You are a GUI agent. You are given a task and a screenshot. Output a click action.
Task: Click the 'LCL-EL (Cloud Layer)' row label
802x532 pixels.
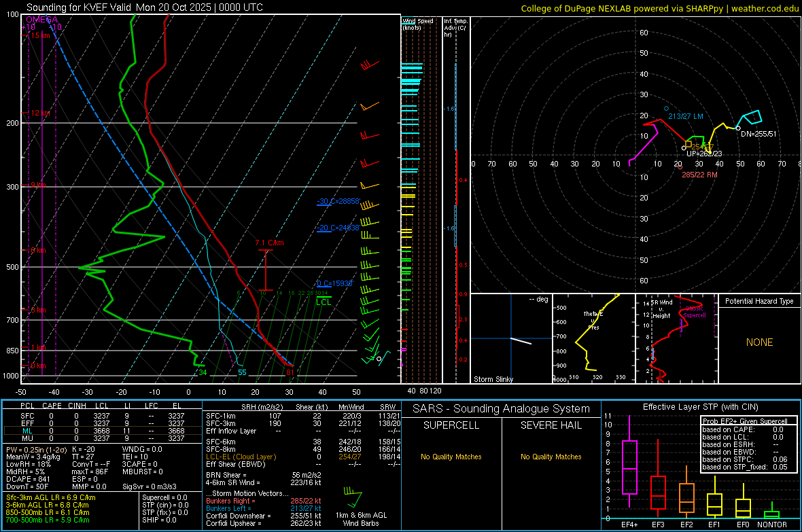tap(241, 457)
